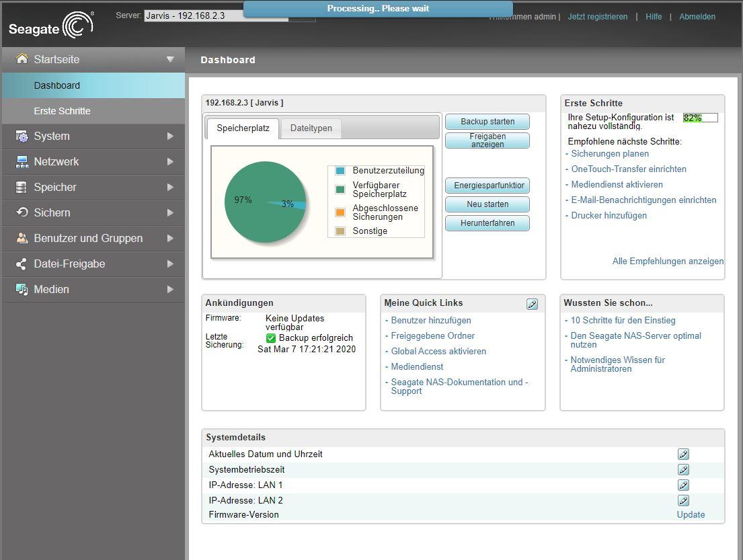Click the Sonstige tan legend swatch
Screen dimensions: 743x560
340,231
